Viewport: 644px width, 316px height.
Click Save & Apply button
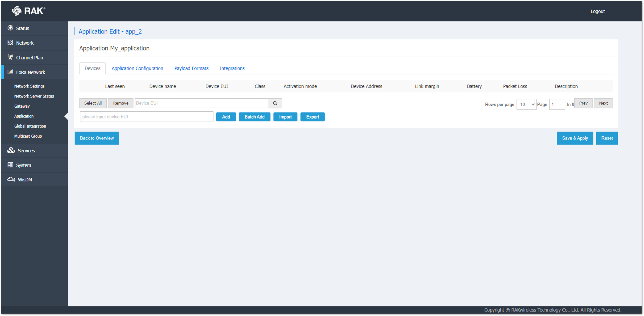click(575, 138)
